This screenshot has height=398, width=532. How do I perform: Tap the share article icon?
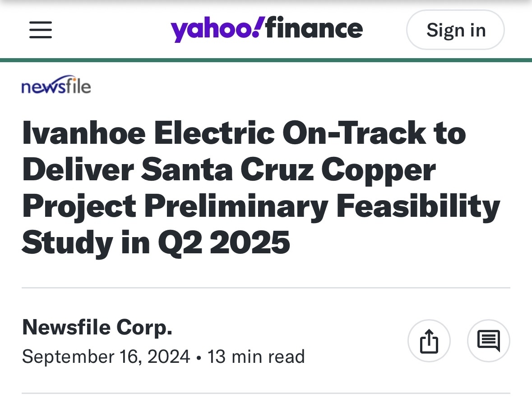[429, 341]
